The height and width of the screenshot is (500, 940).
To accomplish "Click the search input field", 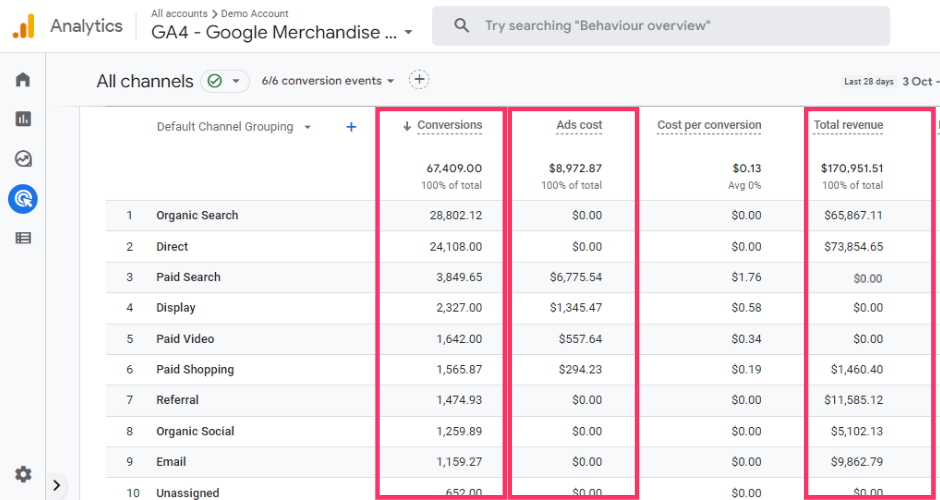I will pyautogui.click(x=670, y=26).
